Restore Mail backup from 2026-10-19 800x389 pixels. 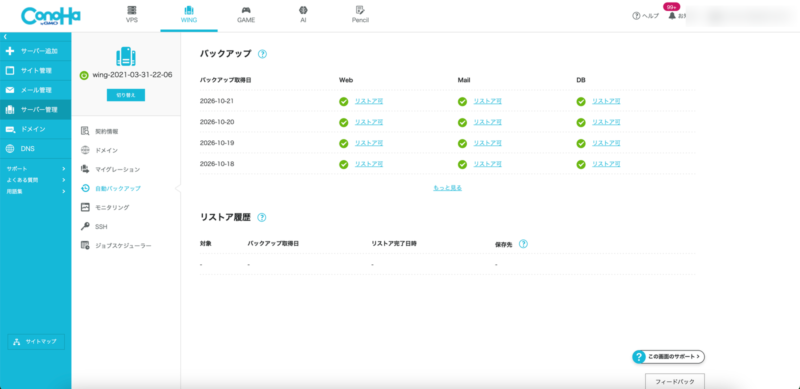487,143
